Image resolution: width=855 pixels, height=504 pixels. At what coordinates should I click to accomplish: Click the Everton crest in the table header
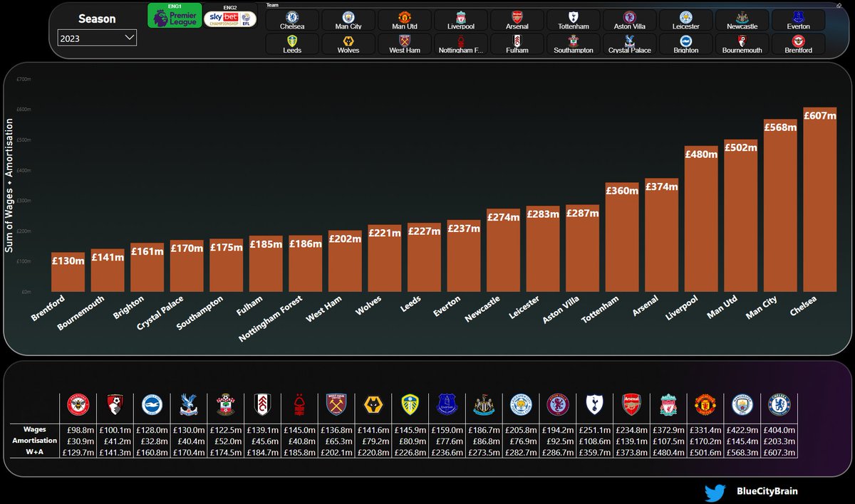pyautogui.click(x=445, y=405)
